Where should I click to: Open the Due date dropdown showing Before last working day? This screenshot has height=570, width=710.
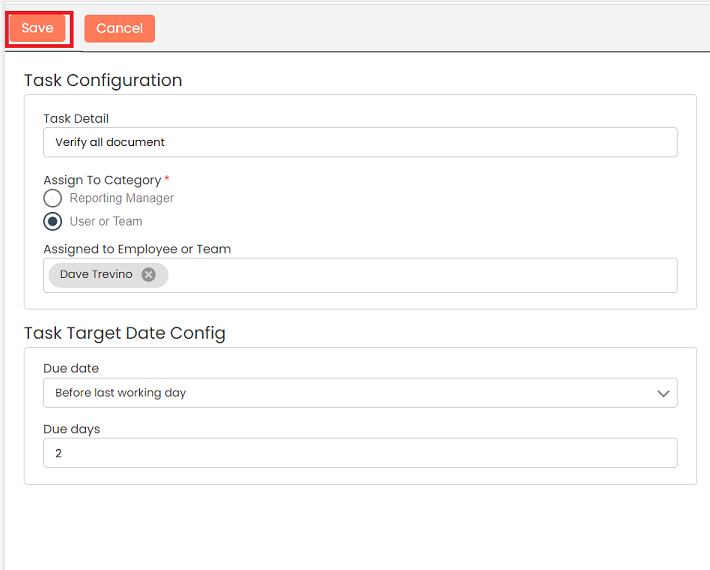tap(350, 393)
